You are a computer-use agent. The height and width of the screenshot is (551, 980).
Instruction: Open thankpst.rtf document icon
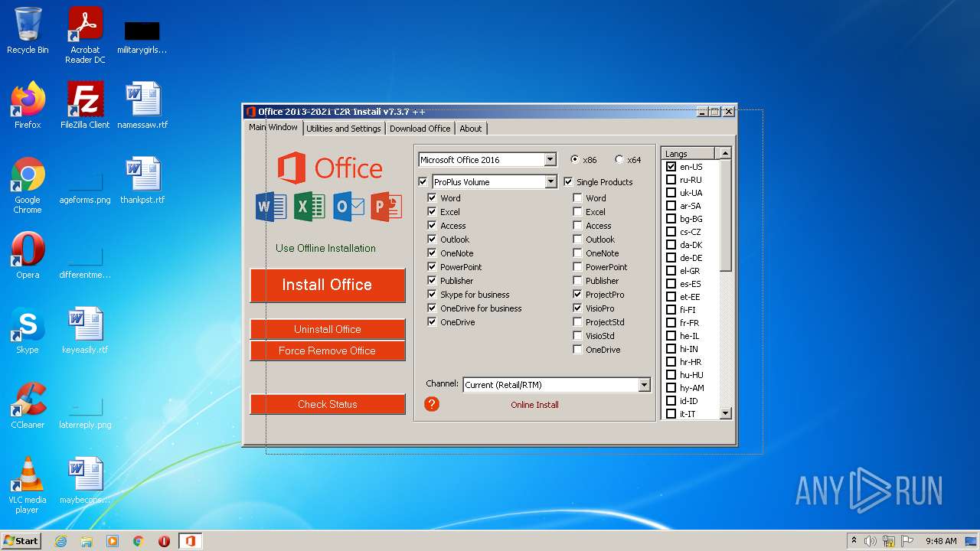tap(142, 180)
